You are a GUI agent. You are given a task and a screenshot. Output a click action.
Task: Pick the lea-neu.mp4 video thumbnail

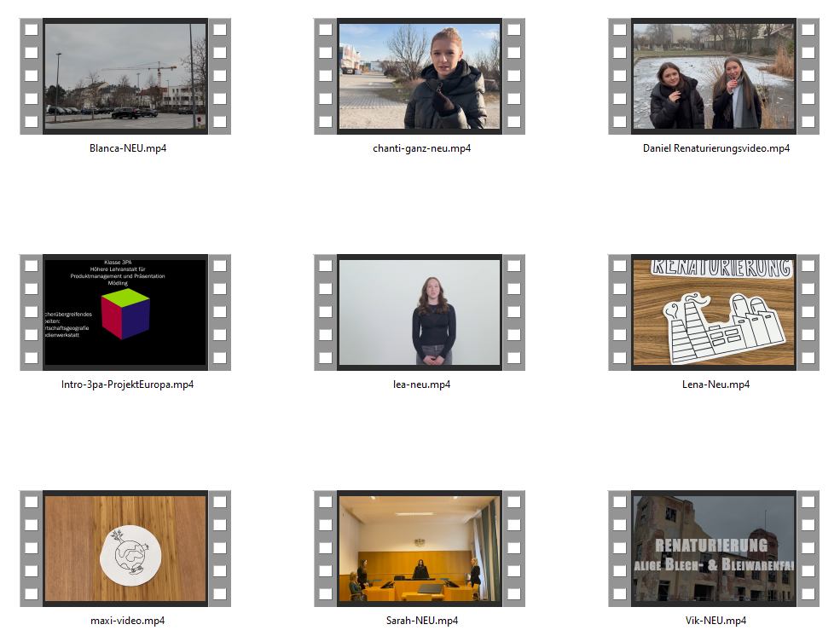(419, 312)
